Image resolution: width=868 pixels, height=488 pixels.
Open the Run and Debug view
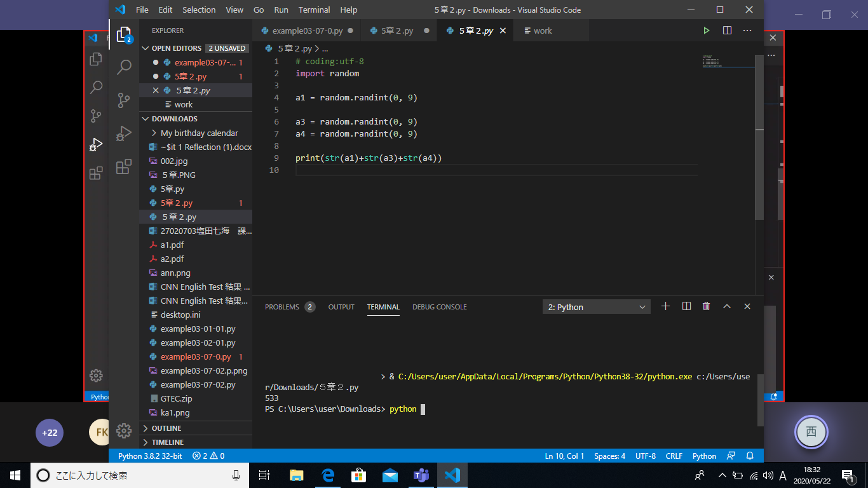tap(124, 133)
